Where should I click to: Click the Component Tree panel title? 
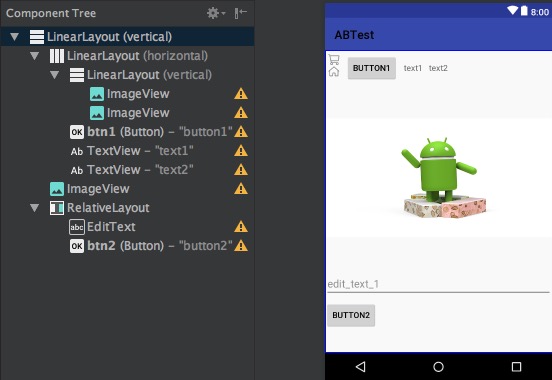51,13
